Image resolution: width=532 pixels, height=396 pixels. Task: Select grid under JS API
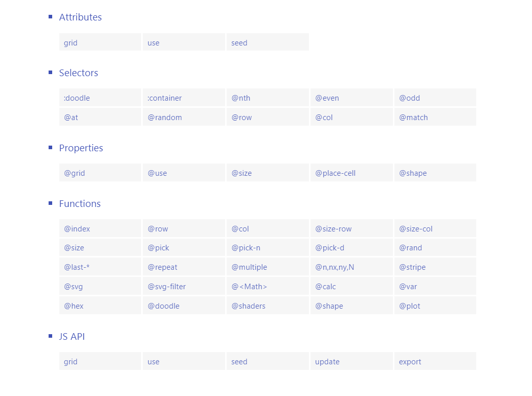pos(100,361)
